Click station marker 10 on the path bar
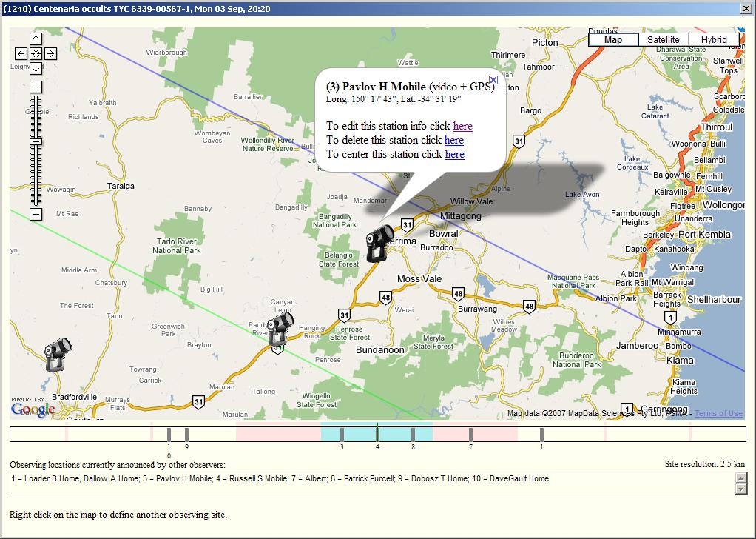This screenshot has height=539, width=756. tap(169, 435)
